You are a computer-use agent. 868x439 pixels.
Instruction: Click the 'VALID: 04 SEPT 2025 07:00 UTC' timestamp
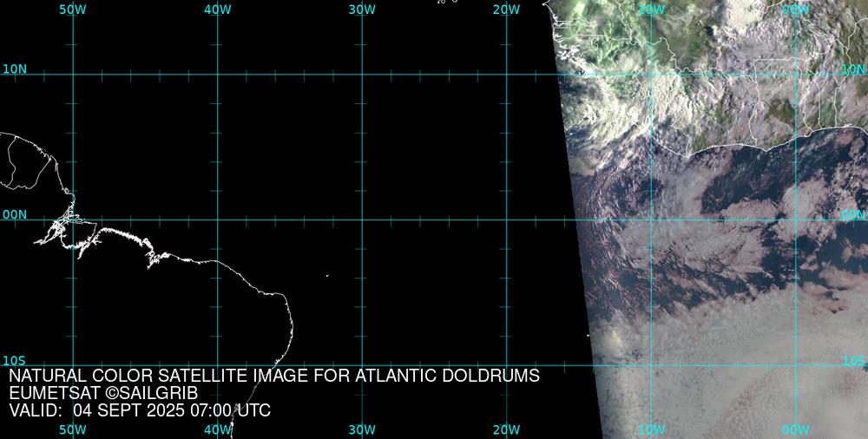[140, 410]
